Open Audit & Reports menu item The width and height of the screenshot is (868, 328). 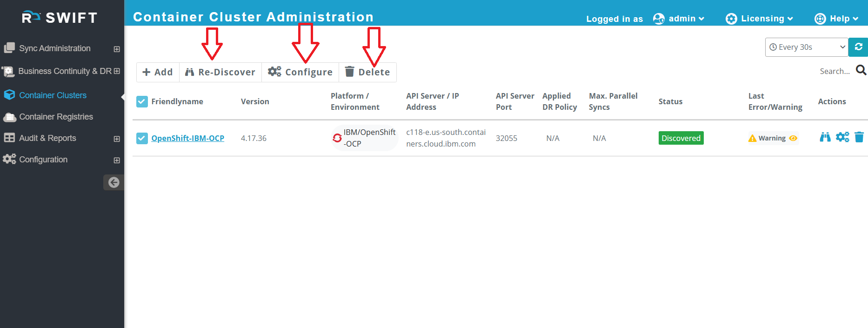coord(47,138)
